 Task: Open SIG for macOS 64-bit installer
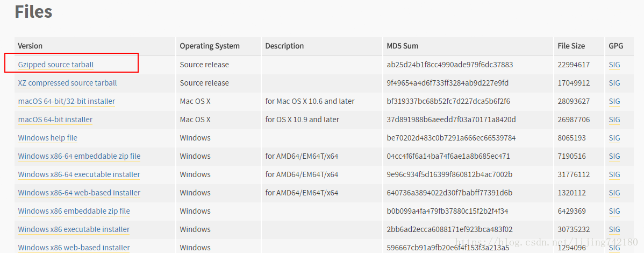pyautogui.click(x=614, y=120)
